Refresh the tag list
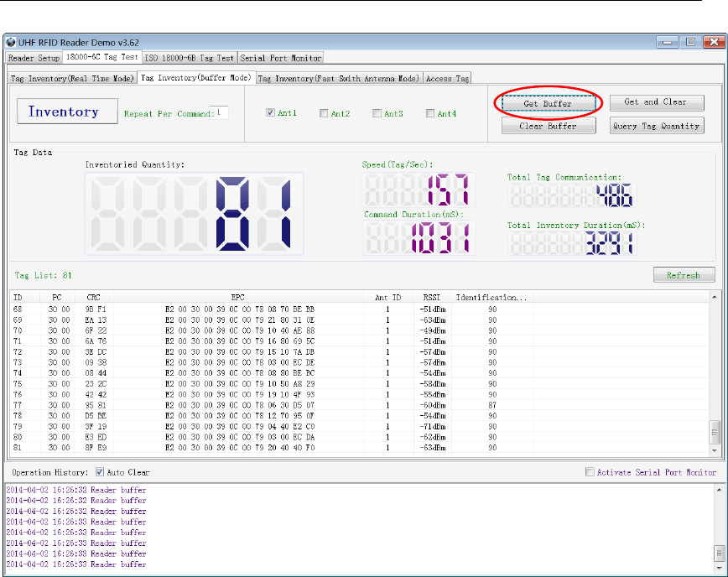The image size is (728, 577). [683, 275]
